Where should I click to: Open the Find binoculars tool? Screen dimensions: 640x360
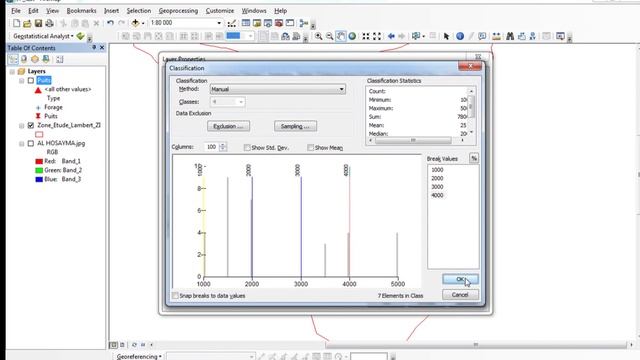[510, 36]
